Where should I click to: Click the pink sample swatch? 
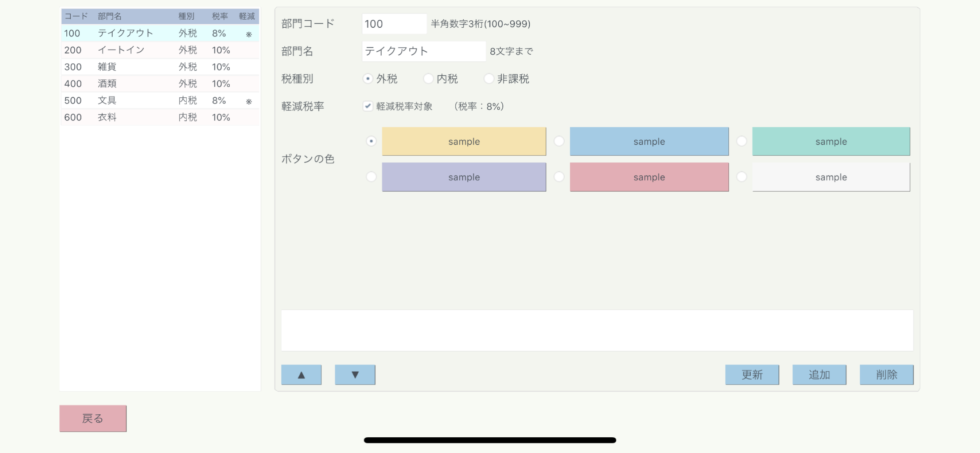[x=649, y=177]
